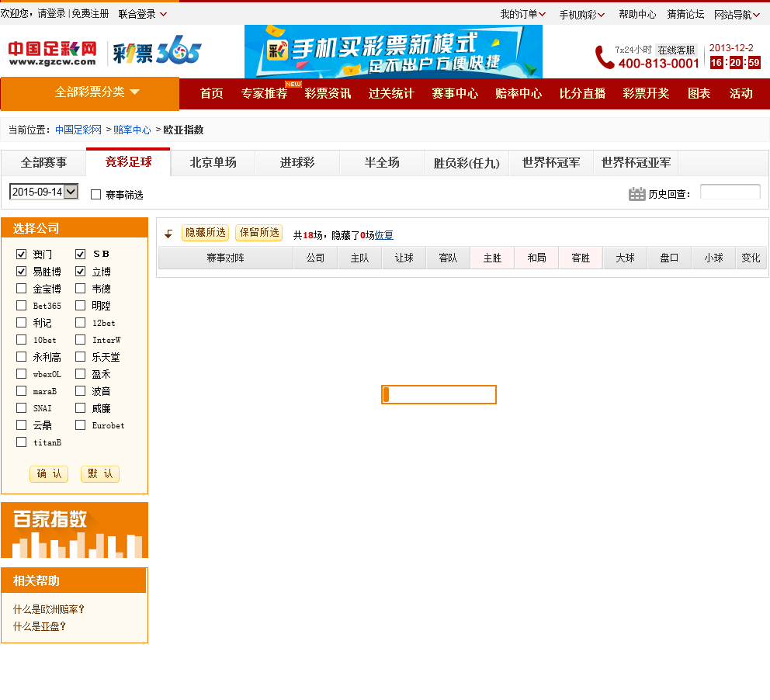770x700 pixels.
Task: Switch to the 胜负彩(任九) tab
Action: (467, 163)
